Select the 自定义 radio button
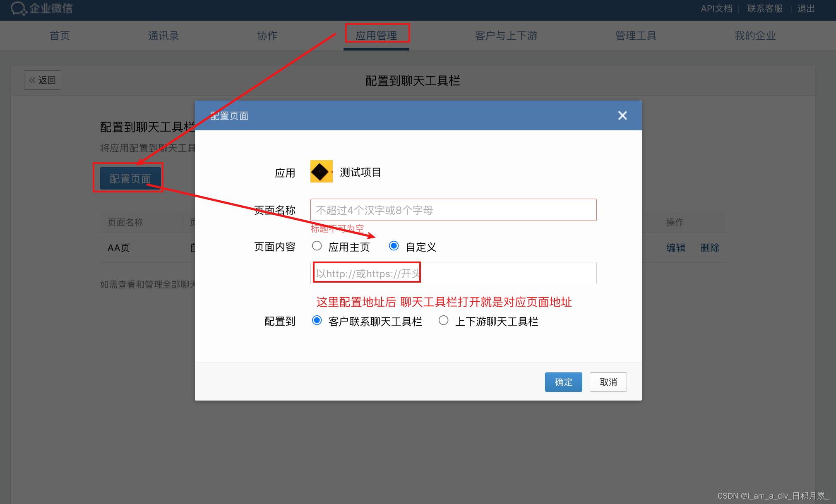 point(394,246)
